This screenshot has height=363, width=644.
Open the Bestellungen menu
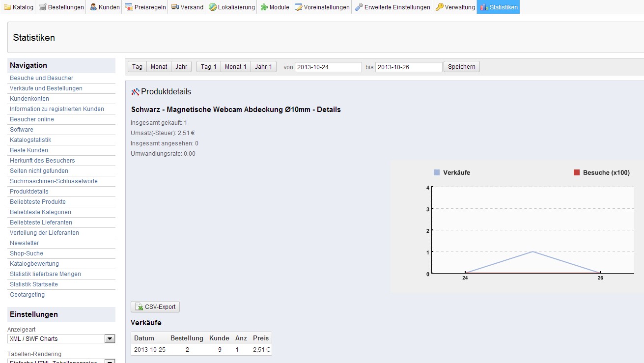click(60, 7)
